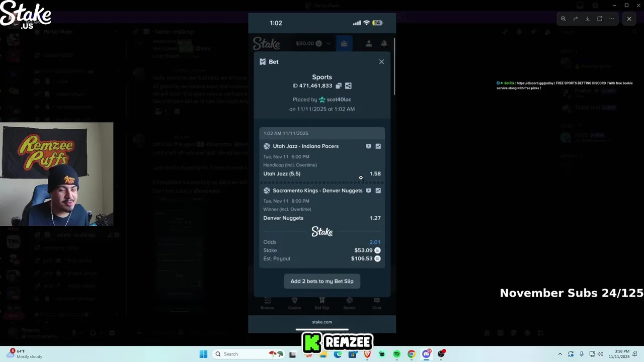The image size is (644, 362).
Task: Open the Chat tab in bottom navigation
Action: [x=376, y=304]
